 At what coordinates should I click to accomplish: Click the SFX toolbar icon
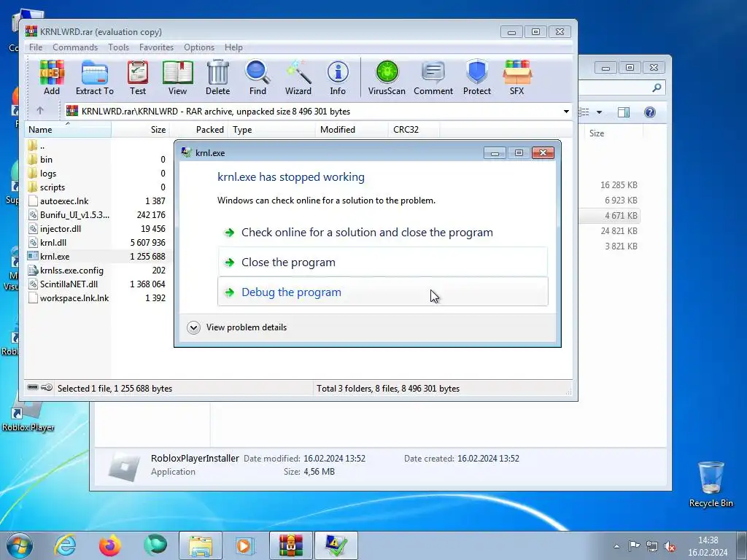point(517,77)
